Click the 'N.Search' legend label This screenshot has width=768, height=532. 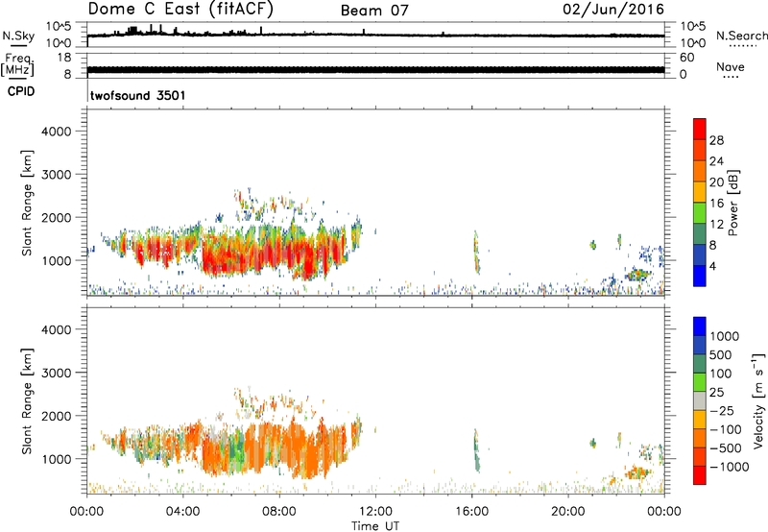coord(741,36)
